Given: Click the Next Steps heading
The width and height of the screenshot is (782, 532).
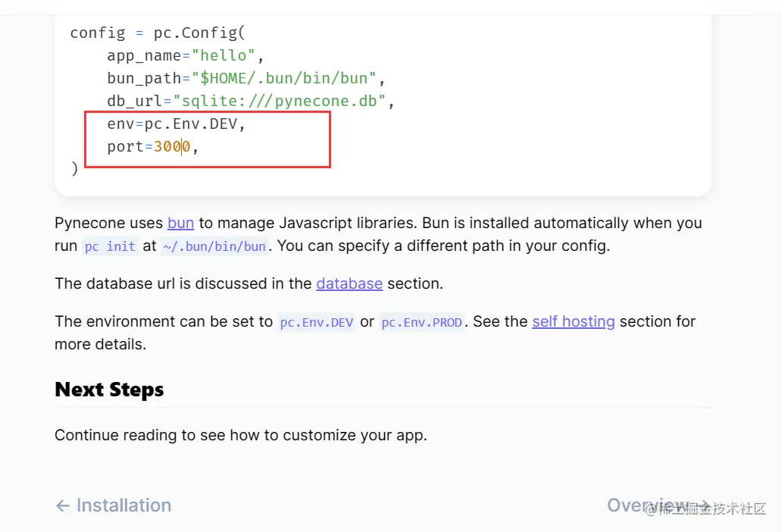Looking at the screenshot, I should (109, 390).
